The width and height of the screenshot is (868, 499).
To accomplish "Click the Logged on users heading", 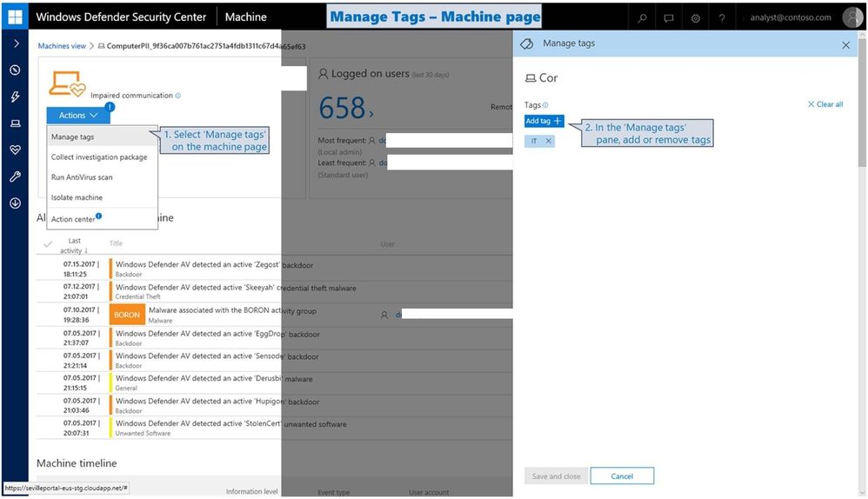I will point(370,74).
